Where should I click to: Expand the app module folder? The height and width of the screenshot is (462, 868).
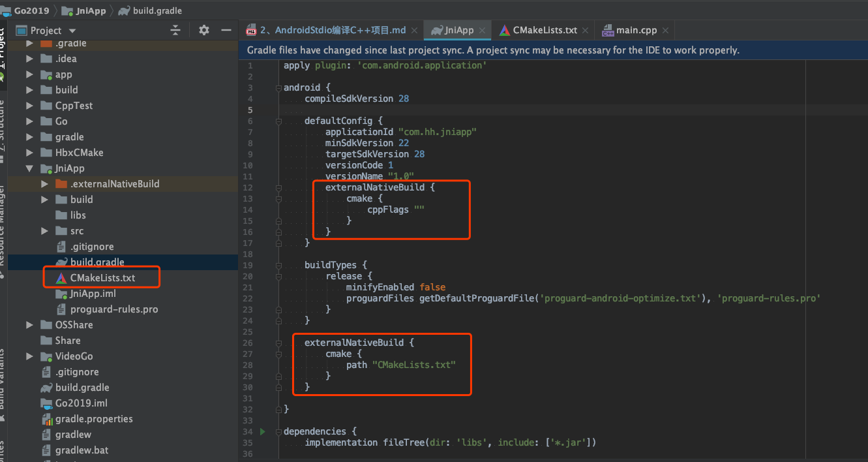(29, 74)
